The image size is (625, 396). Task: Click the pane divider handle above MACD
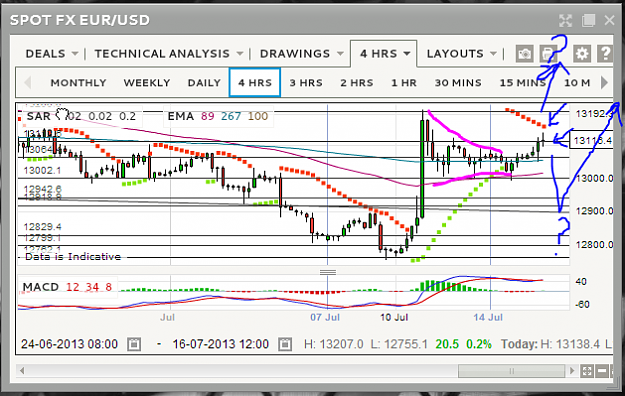click(x=328, y=272)
